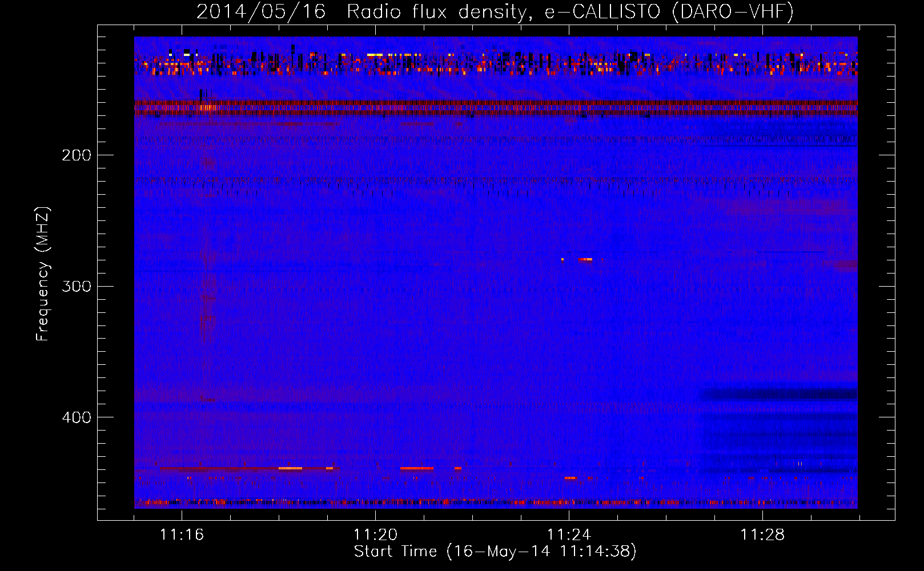Click the "11:28" time tick label

(762, 534)
